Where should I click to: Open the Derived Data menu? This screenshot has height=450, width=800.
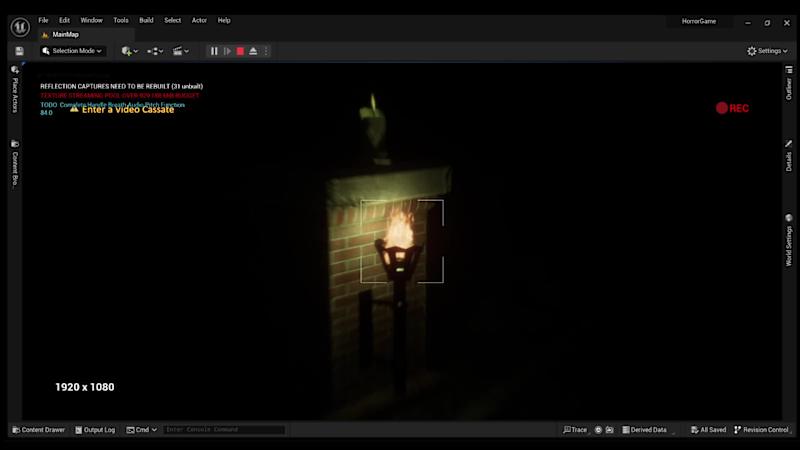644,430
